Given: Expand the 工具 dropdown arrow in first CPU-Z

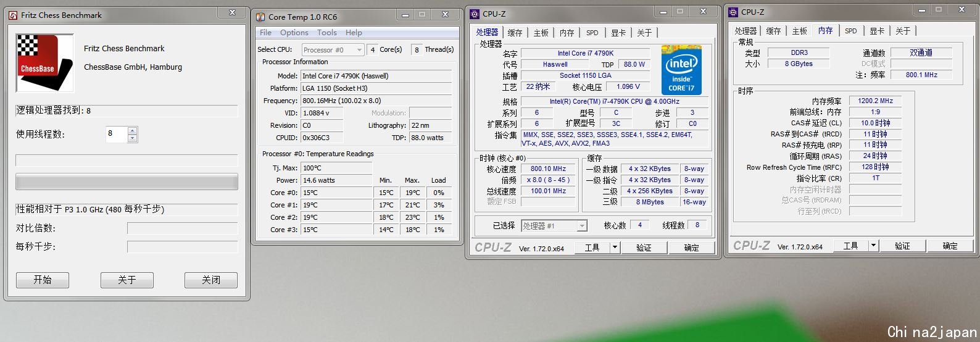Looking at the screenshot, I should point(615,248).
